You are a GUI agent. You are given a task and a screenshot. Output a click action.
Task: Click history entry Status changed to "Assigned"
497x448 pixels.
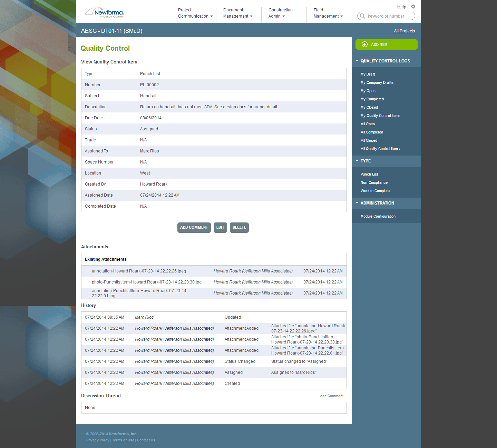click(x=299, y=361)
